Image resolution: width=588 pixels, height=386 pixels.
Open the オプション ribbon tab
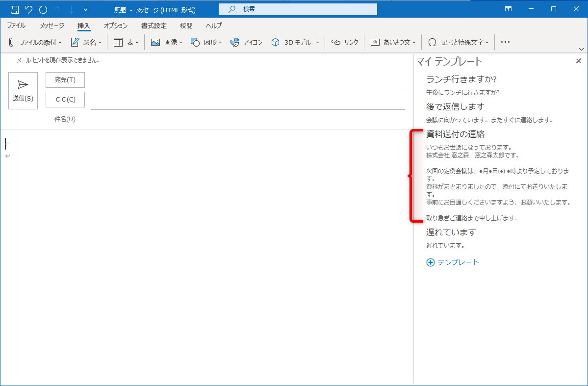[x=115, y=26]
